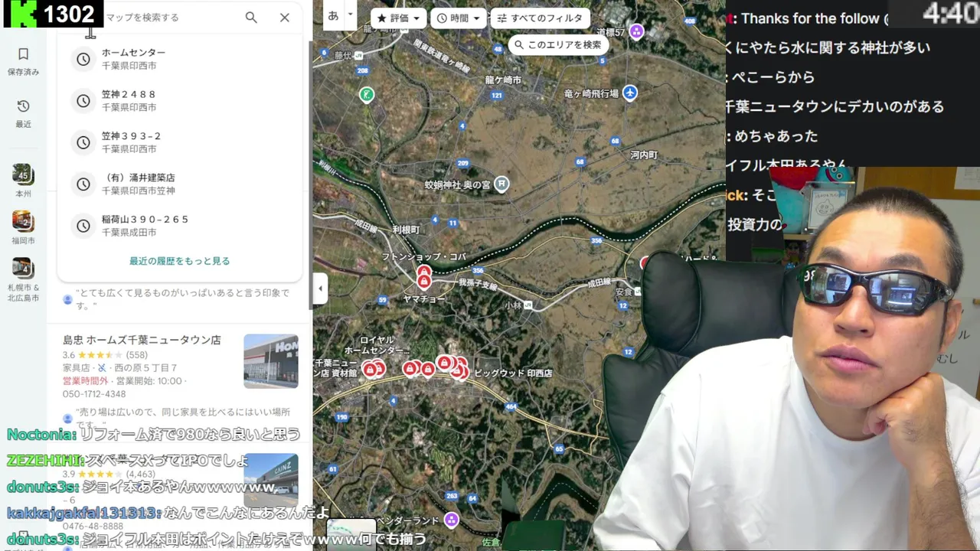Click the 3.6 rating with 558 reviews

click(105, 355)
